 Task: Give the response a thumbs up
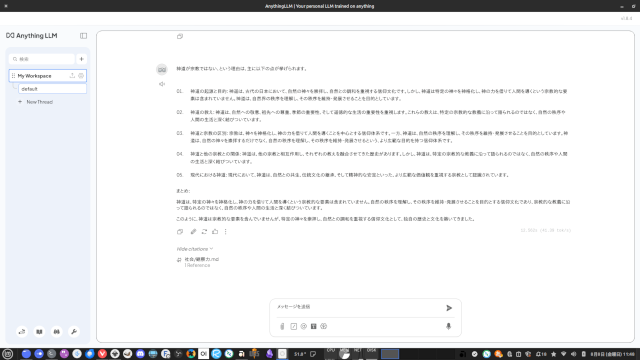(215, 232)
